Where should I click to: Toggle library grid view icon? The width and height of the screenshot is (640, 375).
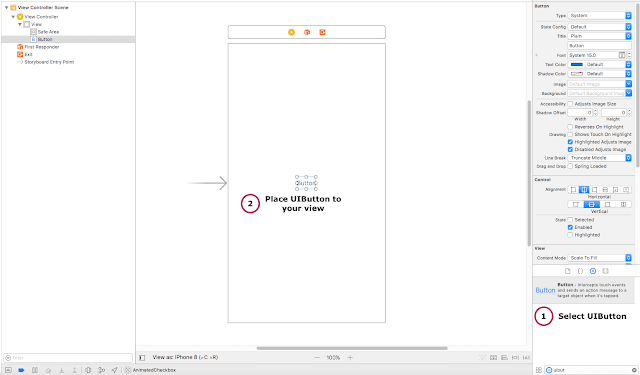[x=538, y=370]
